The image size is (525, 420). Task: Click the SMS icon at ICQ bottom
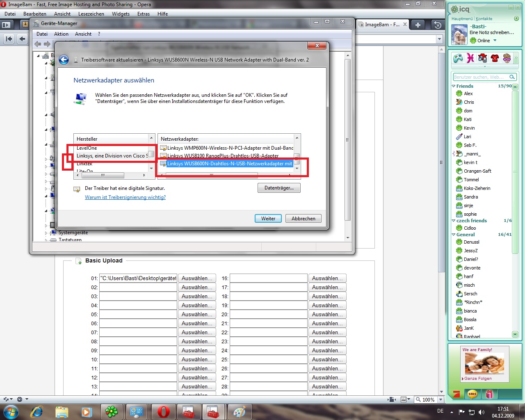[x=472, y=394]
